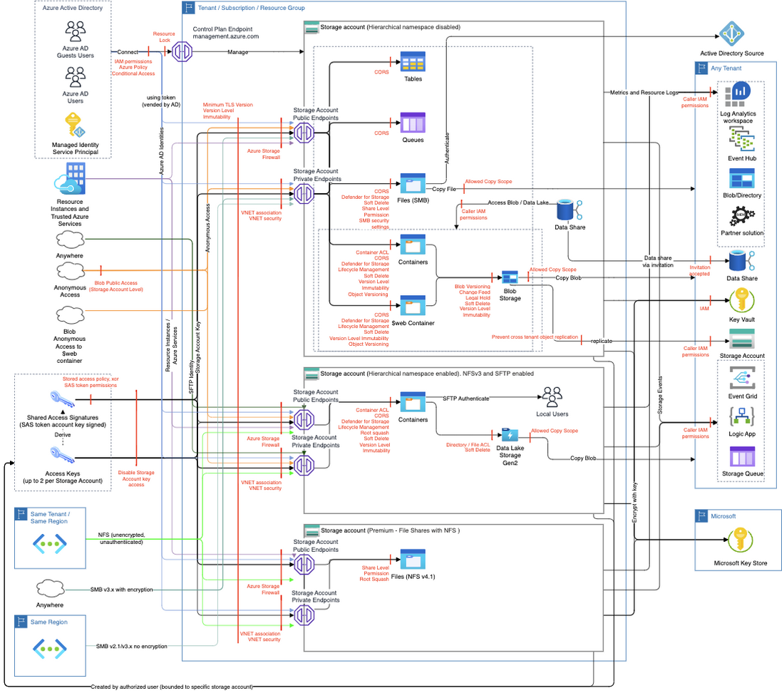Click the Event Grid icon

tap(742, 379)
